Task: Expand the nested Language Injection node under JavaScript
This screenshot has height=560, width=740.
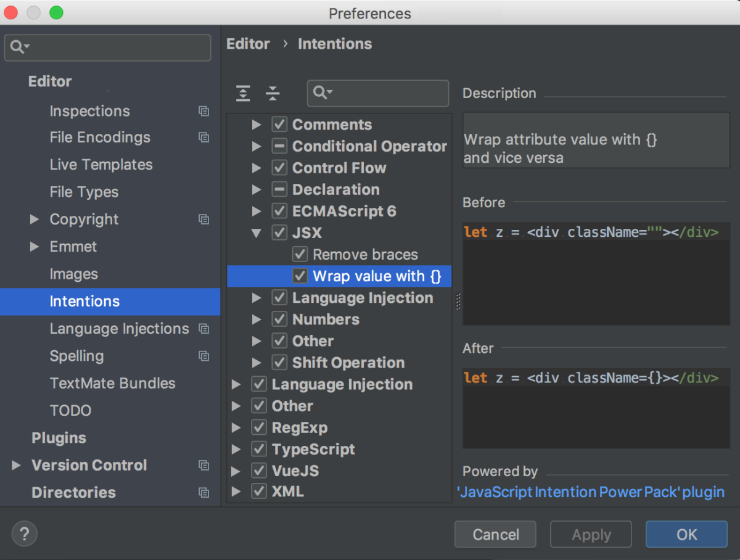Action: click(x=257, y=298)
